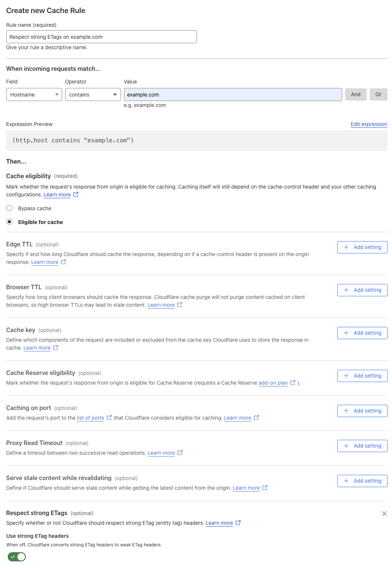Open the Edit expression link
392x568 pixels.
coord(369,124)
